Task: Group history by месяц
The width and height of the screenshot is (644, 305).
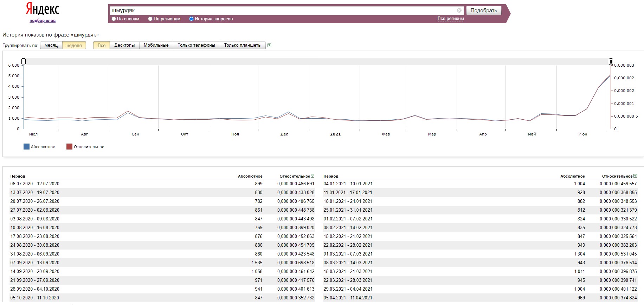Action: click(51, 45)
